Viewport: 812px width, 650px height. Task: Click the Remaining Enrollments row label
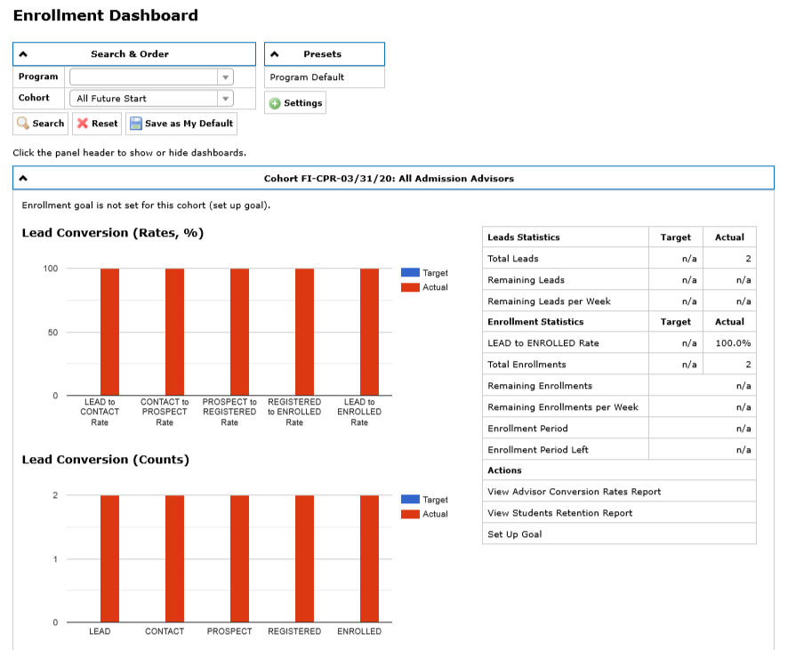tap(540, 385)
